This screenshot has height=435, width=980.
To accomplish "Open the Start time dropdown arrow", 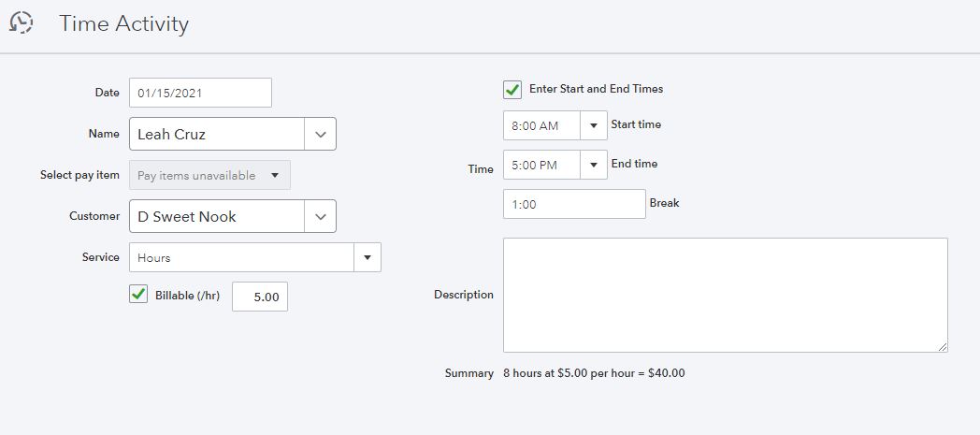I will (x=593, y=125).
